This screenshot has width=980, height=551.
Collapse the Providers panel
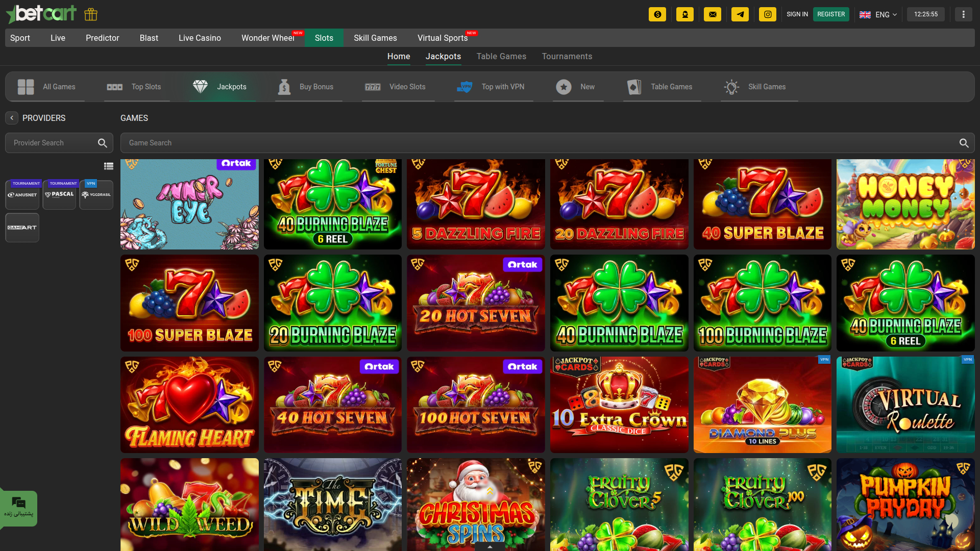coord(11,118)
